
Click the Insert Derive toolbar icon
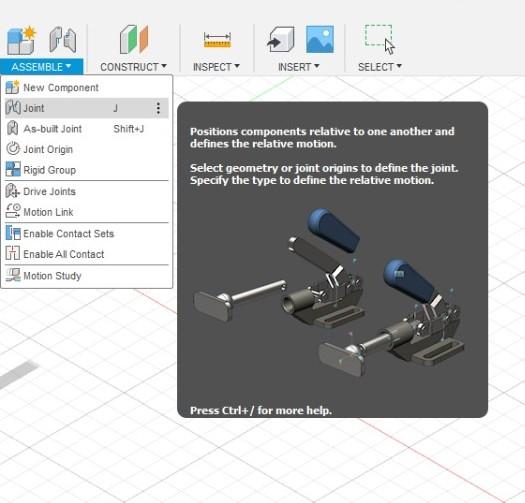[281, 40]
